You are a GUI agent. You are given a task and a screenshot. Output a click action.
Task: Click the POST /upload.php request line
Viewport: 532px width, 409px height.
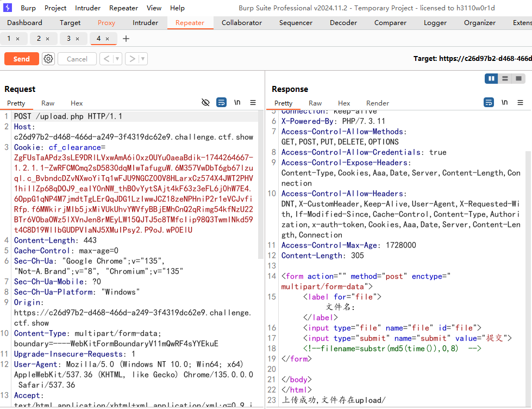click(x=68, y=116)
